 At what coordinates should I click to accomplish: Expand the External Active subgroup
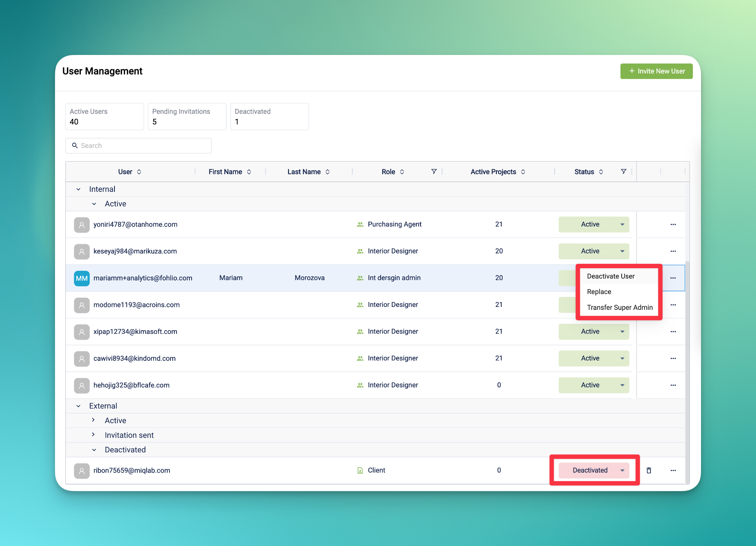(x=93, y=420)
